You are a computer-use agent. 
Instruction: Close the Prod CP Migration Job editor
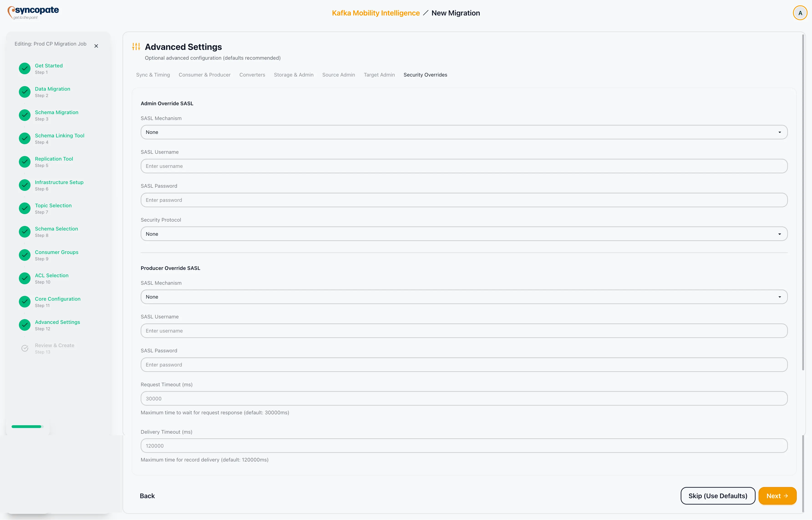tap(96, 46)
